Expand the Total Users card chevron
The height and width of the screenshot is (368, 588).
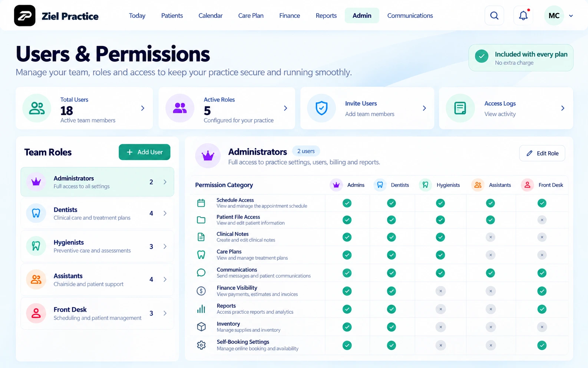(x=143, y=108)
